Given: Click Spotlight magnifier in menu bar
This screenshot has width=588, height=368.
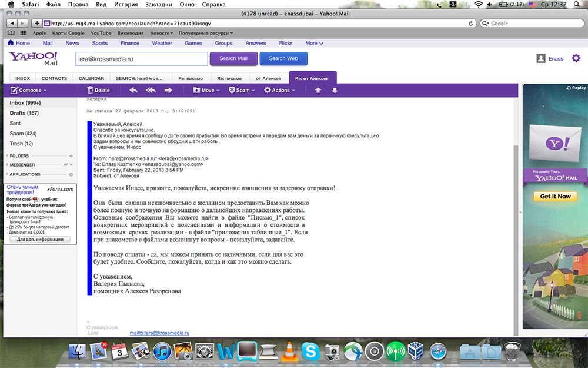Looking at the screenshot, I should pyautogui.click(x=577, y=5).
